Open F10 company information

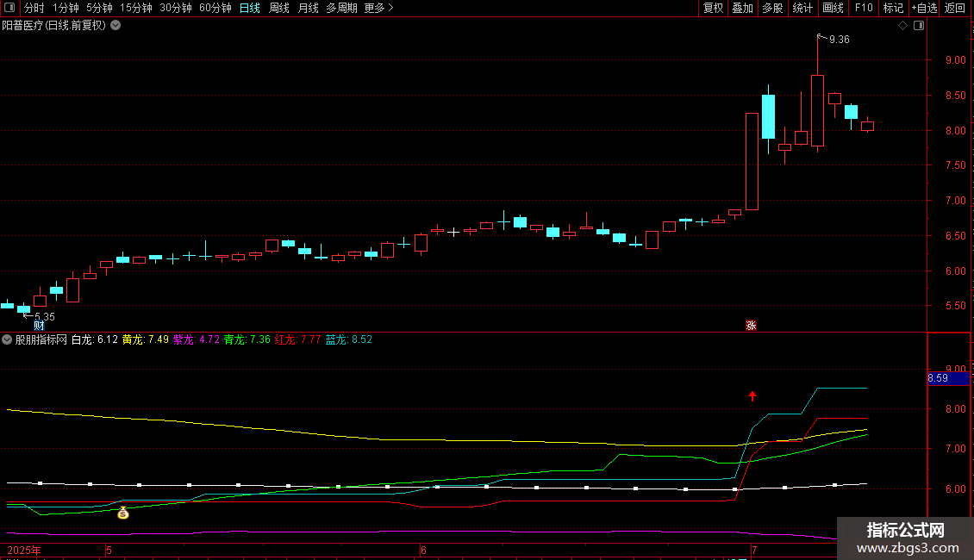pyautogui.click(x=864, y=8)
